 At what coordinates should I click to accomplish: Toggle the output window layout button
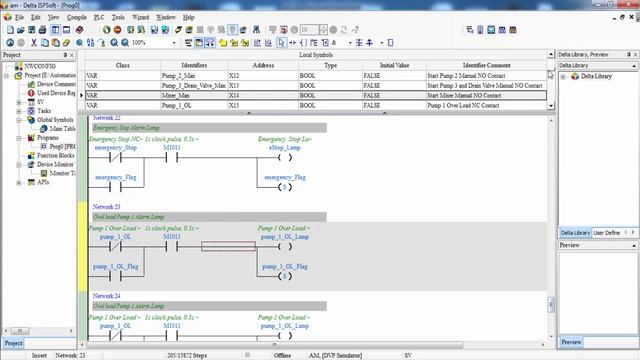point(67,30)
